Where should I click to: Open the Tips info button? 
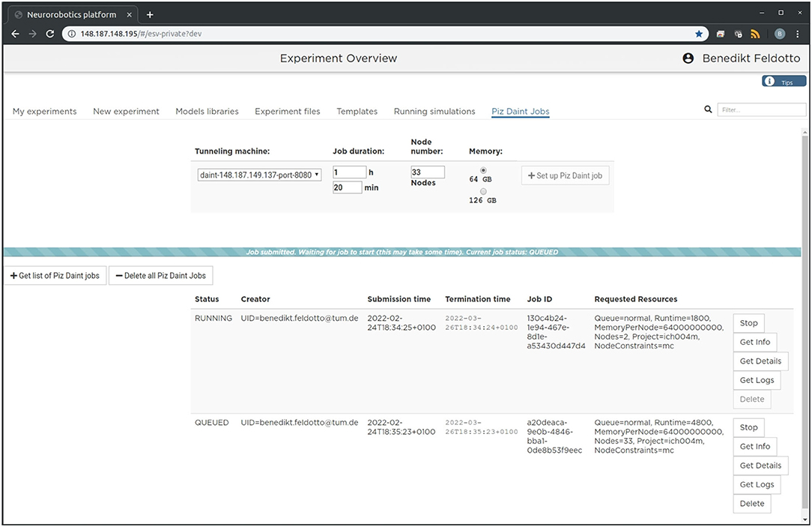point(784,82)
